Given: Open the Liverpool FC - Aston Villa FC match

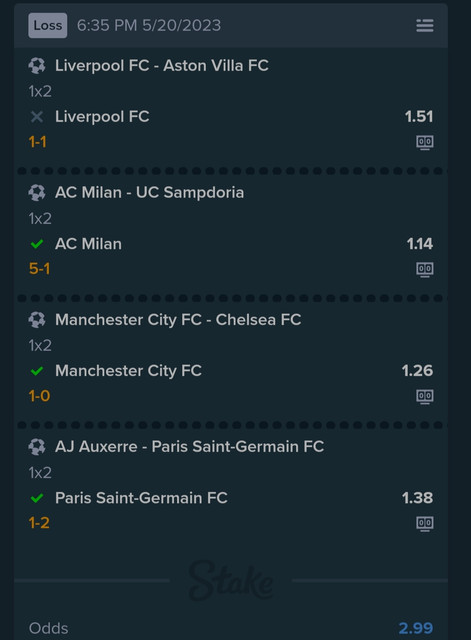Looking at the screenshot, I should [162, 66].
